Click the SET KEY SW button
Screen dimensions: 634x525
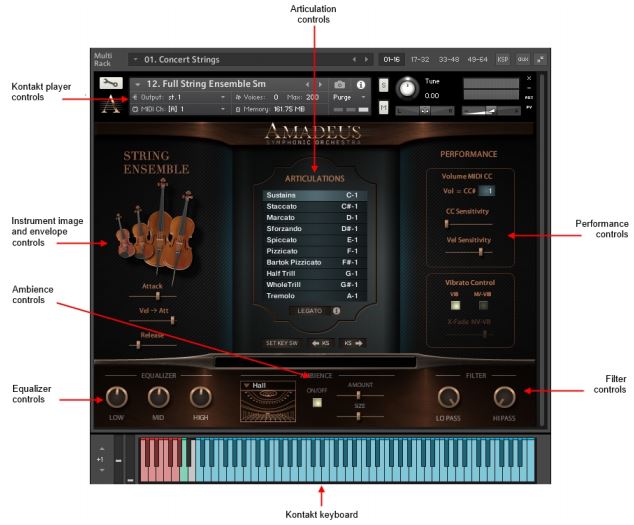point(282,343)
